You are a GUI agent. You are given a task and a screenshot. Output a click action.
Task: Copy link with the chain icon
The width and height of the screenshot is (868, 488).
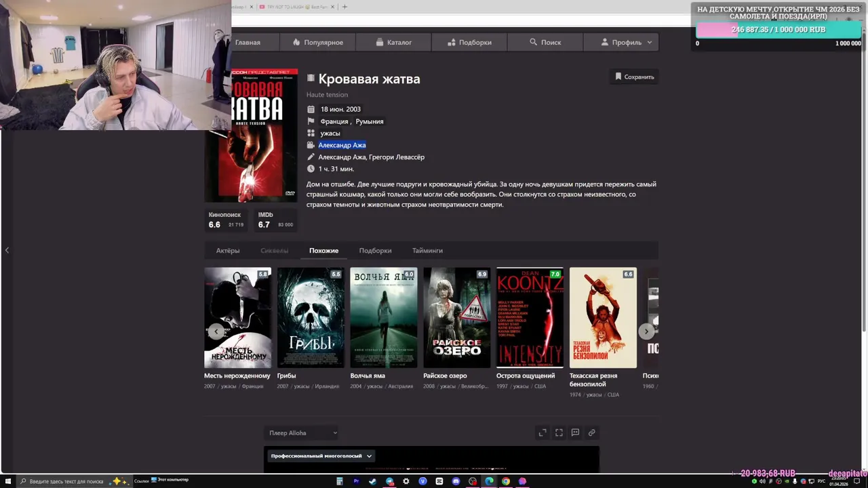591,432
